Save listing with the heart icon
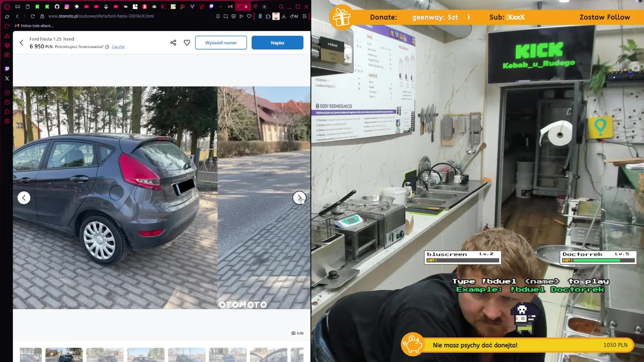Viewport: 644px width, 362px height. click(x=187, y=43)
